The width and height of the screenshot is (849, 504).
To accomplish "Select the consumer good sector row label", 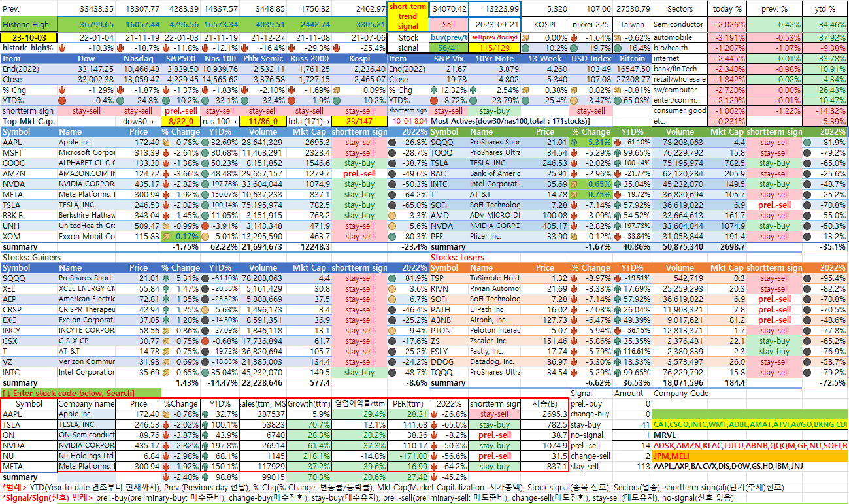I will coord(680,110).
